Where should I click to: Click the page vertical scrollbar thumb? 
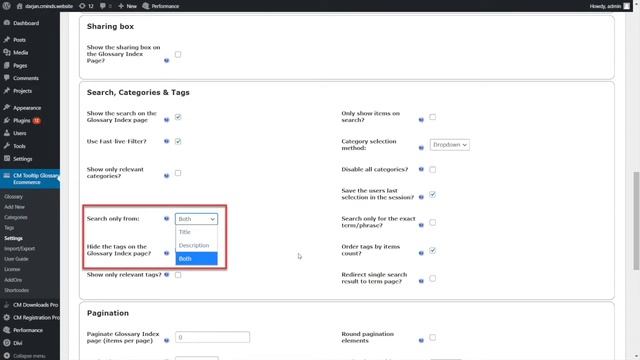click(636, 220)
